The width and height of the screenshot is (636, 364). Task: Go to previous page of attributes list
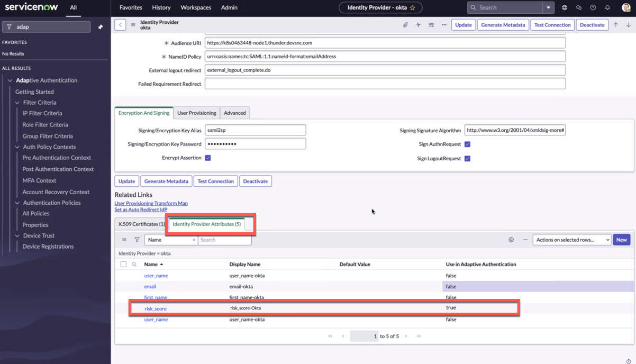point(343,336)
